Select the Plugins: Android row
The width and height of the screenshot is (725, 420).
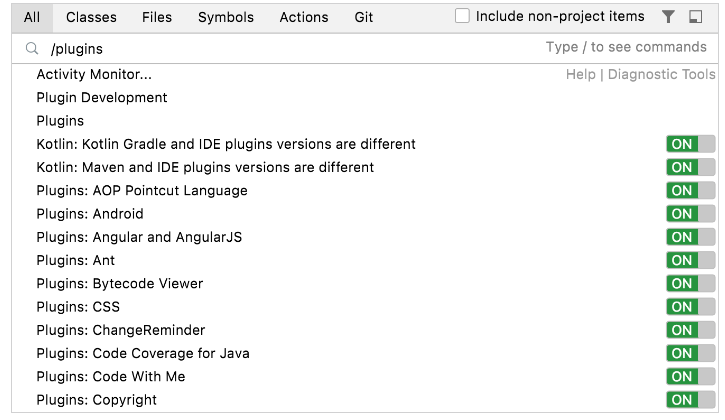point(365,214)
